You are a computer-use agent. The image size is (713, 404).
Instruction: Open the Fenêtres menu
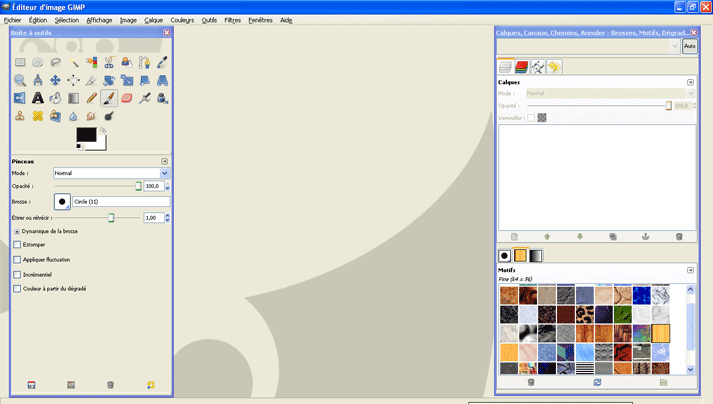[x=261, y=20]
